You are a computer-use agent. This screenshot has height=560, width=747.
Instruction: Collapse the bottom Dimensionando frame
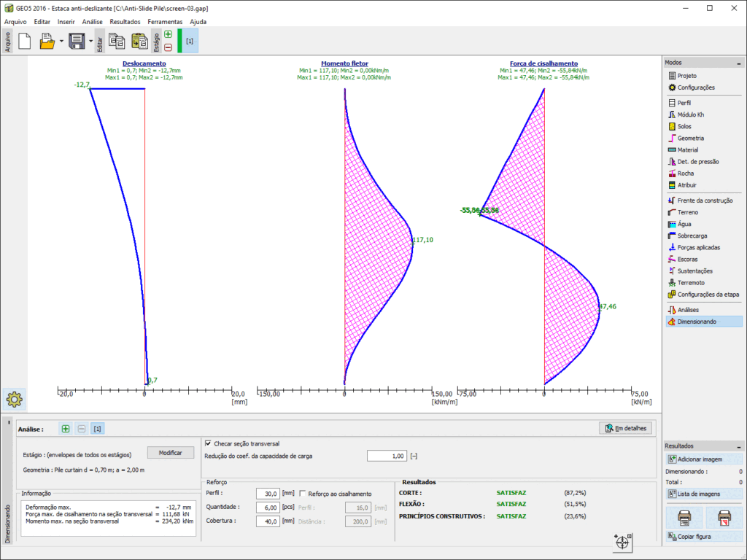point(9,422)
